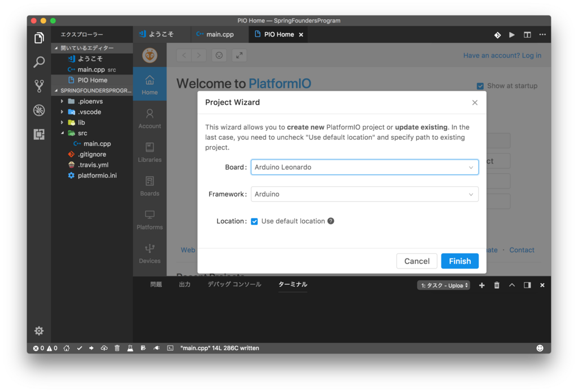Select the ターミナル panel tab
This screenshot has height=392, width=578.
[293, 284]
